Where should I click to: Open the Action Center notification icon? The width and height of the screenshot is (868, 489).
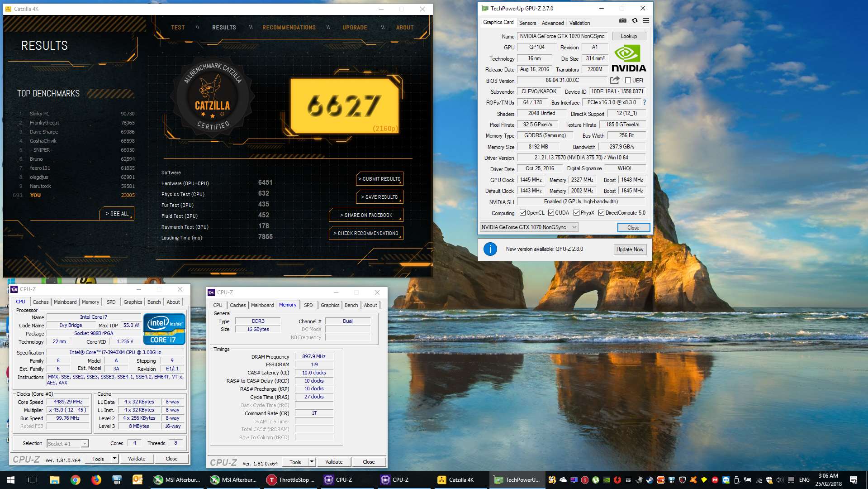point(854,480)
